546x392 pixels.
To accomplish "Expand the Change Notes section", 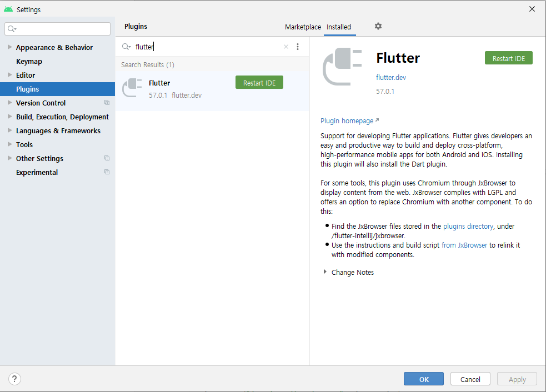I will (x=325, y=272).
